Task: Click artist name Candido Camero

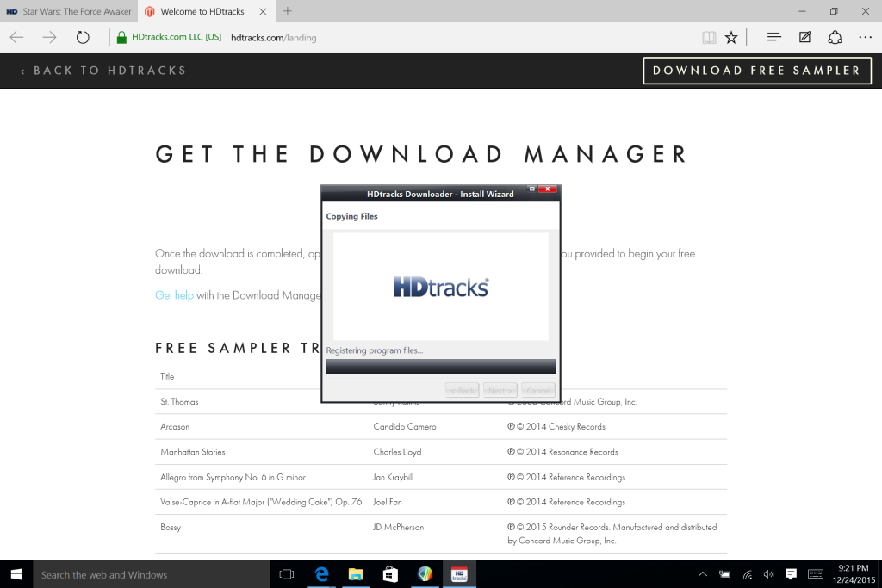Action: (405, 427)
